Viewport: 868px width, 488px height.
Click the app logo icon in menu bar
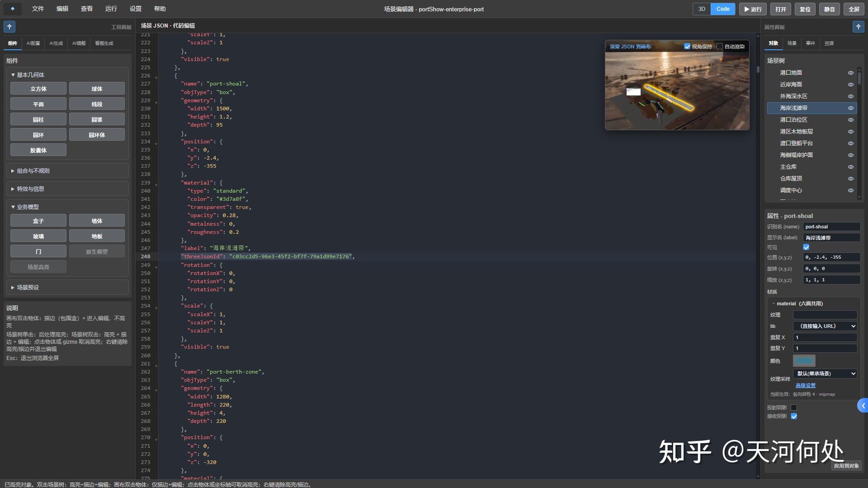pos(12,9)
